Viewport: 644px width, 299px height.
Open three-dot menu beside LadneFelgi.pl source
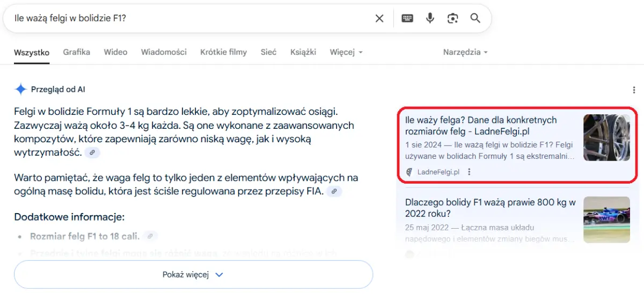(x=470, y=172)
